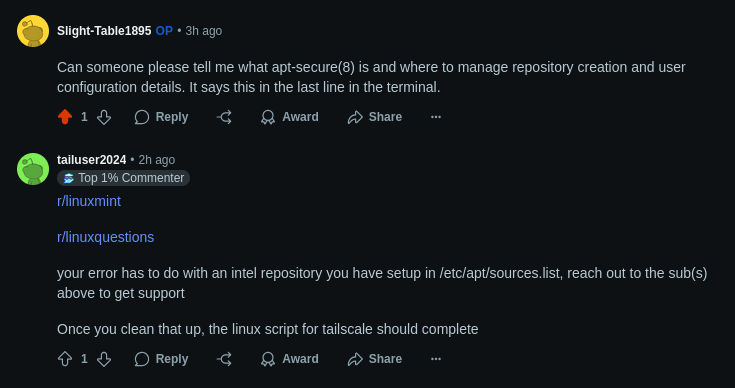This screenshot has width=735, height=388.
Task: Click Slight-Table1895's yellow avatar
Action: click(33, 31)
